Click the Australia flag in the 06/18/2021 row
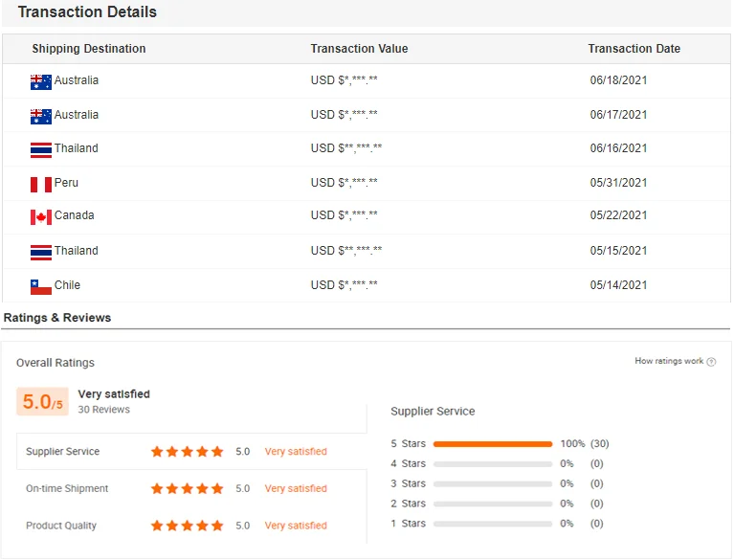This screenshot has height=560, width=734. point(41,82)
